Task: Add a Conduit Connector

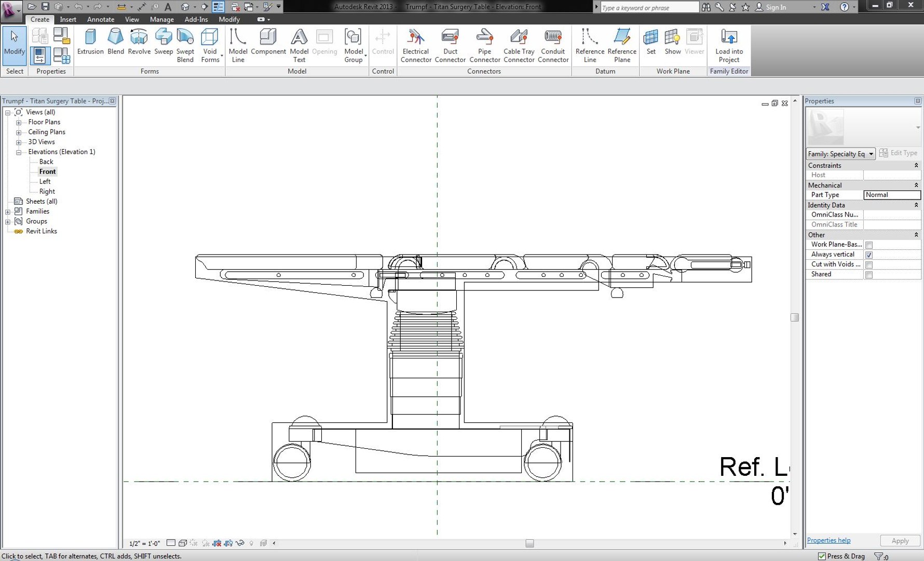Action: pos(553,45)
